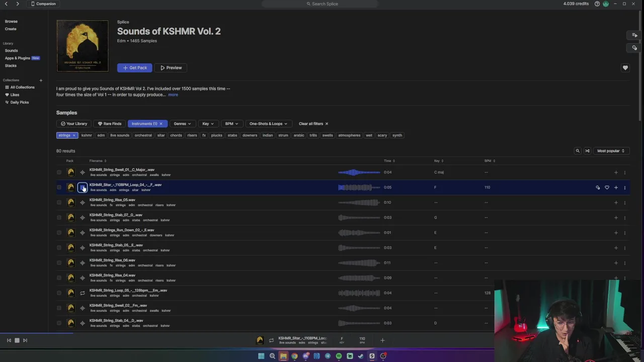Go to Sounds library section
Image resolution: width=644 pixels, height=362 pixels.
(x=11, y=50)
